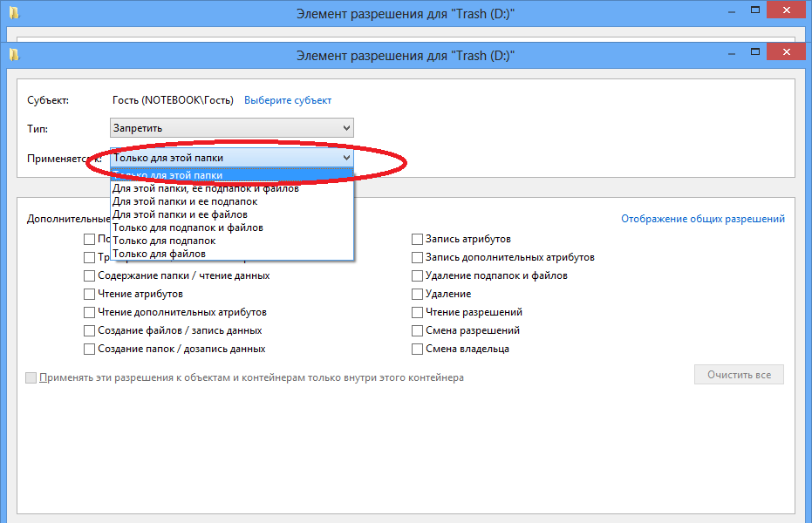812x523 pixels.
Task: Enable 'Создание папок / дозапись данных'
Action: [89, 349]
